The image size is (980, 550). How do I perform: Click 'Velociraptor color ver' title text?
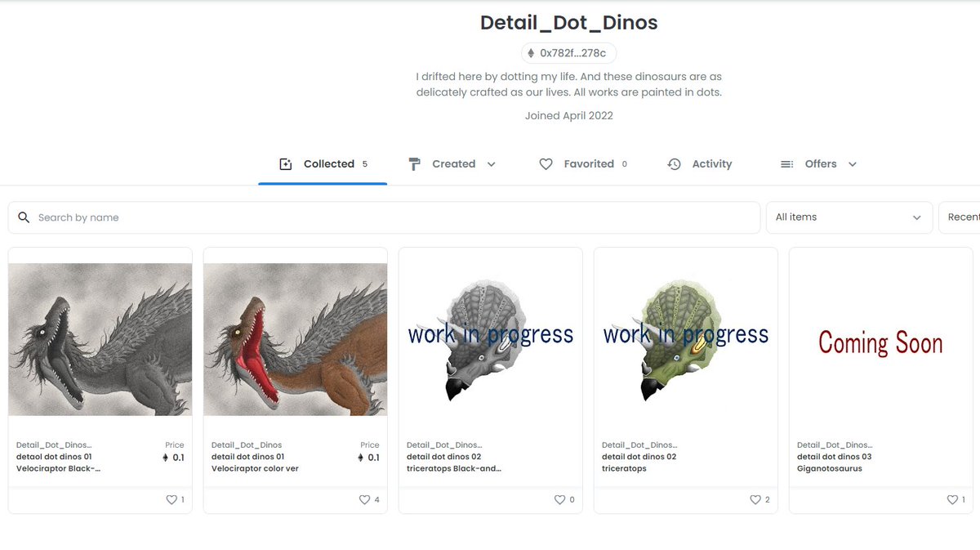(x=255, y=469)
